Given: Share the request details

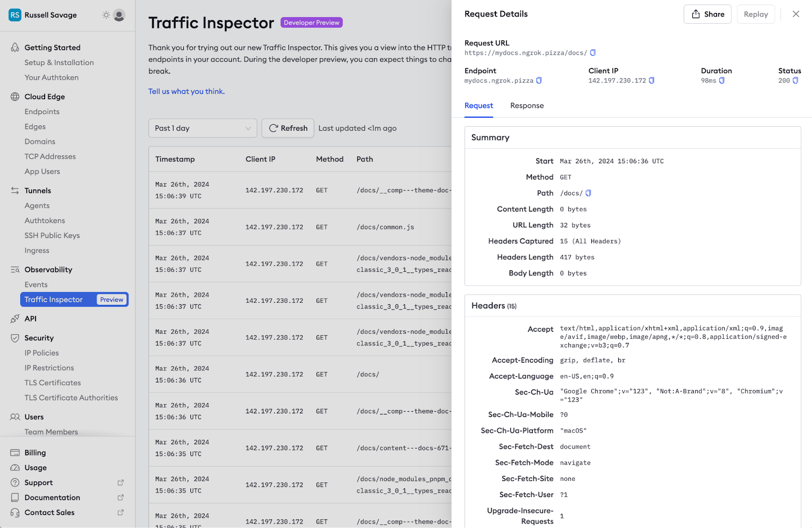Looking at the screenshot, I should pos(707,14).
